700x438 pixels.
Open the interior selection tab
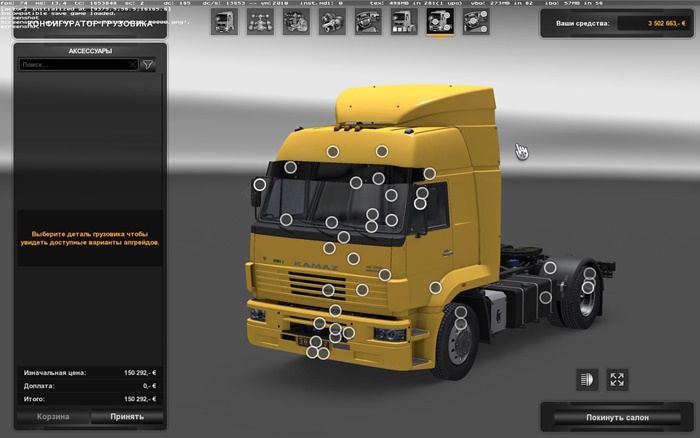(368, 21)
